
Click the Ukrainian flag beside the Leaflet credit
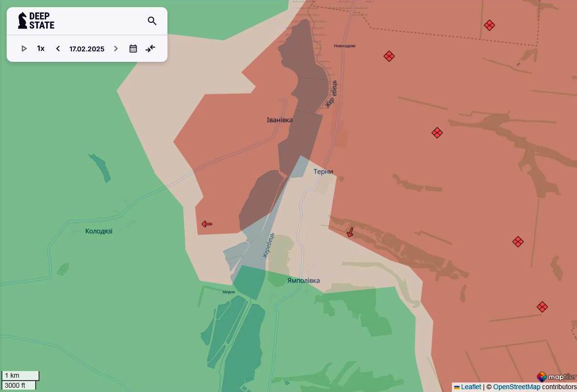(x=458, y=387)
